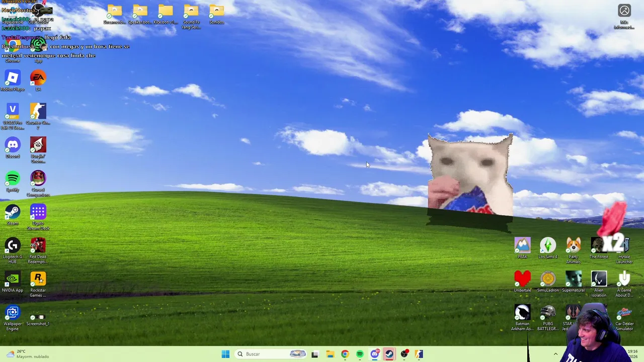Launch Los Sims 4 desktop icon
644x362 pixels.
point(548,248)
